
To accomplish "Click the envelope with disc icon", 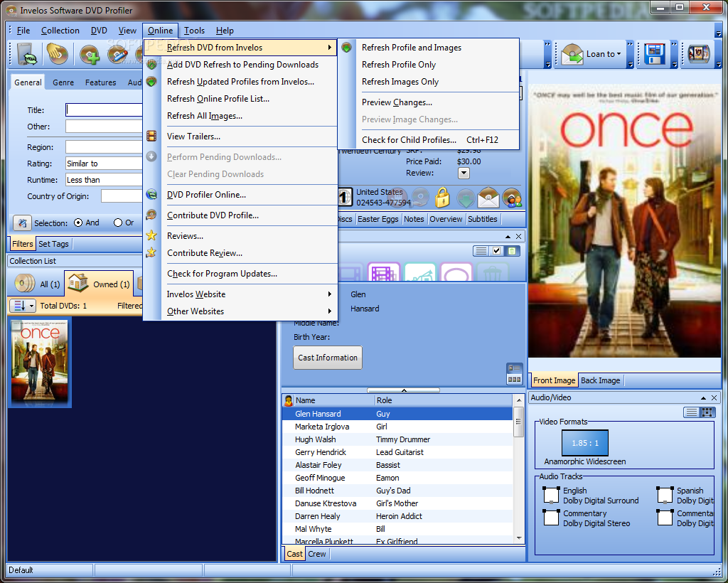I will tap(488, 198).
